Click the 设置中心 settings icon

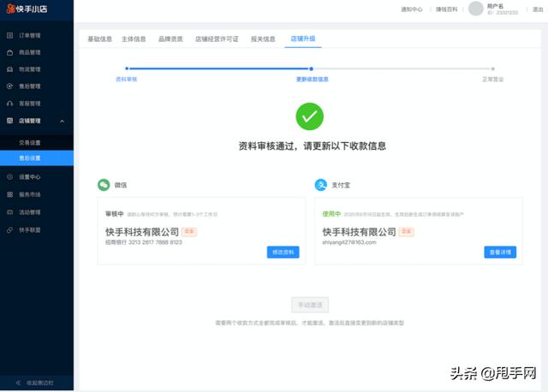click(x=9, y=177)
